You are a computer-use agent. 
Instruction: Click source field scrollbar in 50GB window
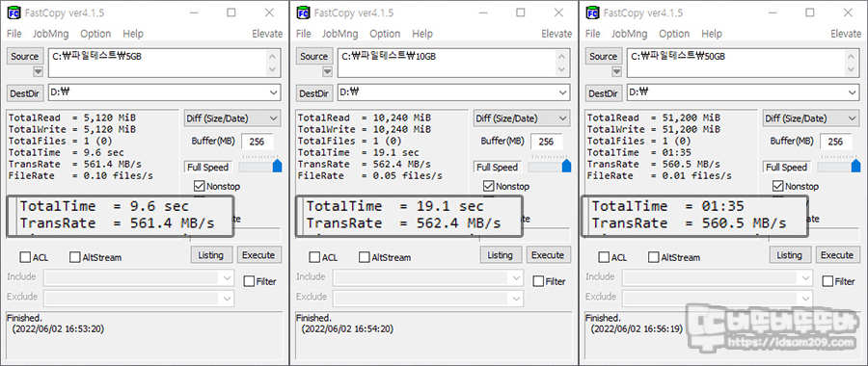(851, 63)
